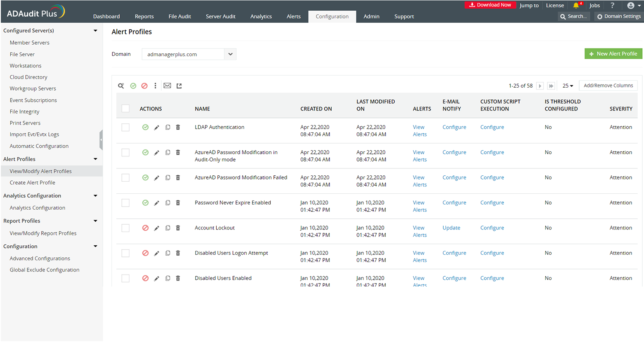Switch to the File Audit tab
Image resolution: width=644 pixels, height=345 pixels.
(180, 16)
